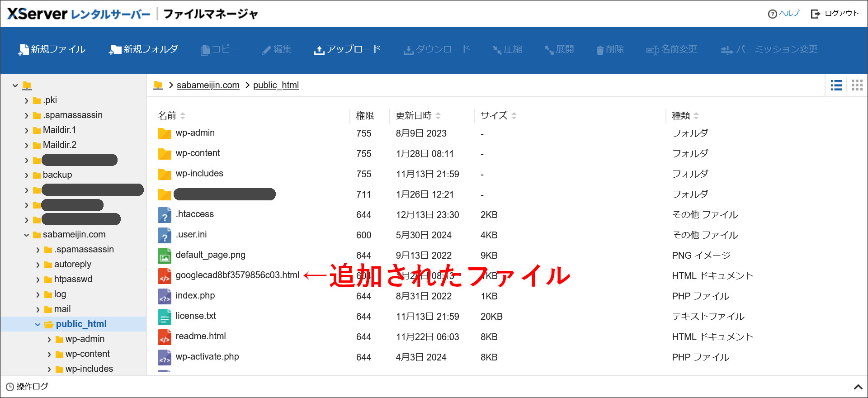Expand wp-content under public_html in tree
The height and width of the screenshot is (398, 868).
49,354
